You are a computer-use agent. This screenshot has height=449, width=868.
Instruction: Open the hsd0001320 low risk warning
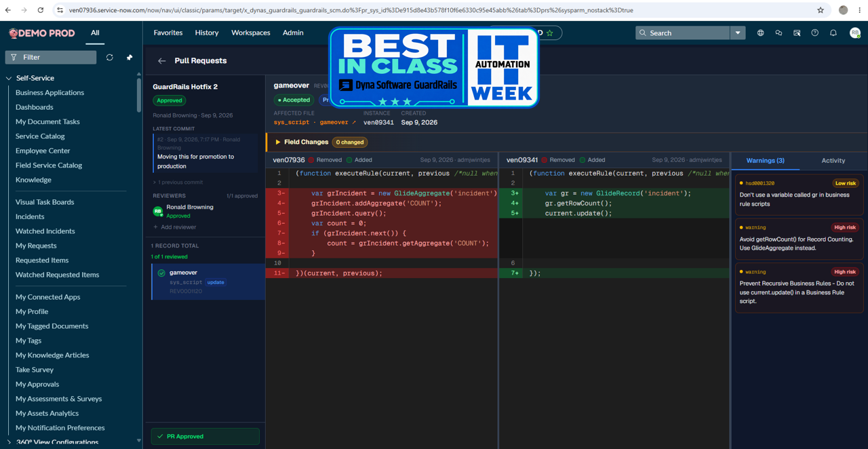(799, 194)
